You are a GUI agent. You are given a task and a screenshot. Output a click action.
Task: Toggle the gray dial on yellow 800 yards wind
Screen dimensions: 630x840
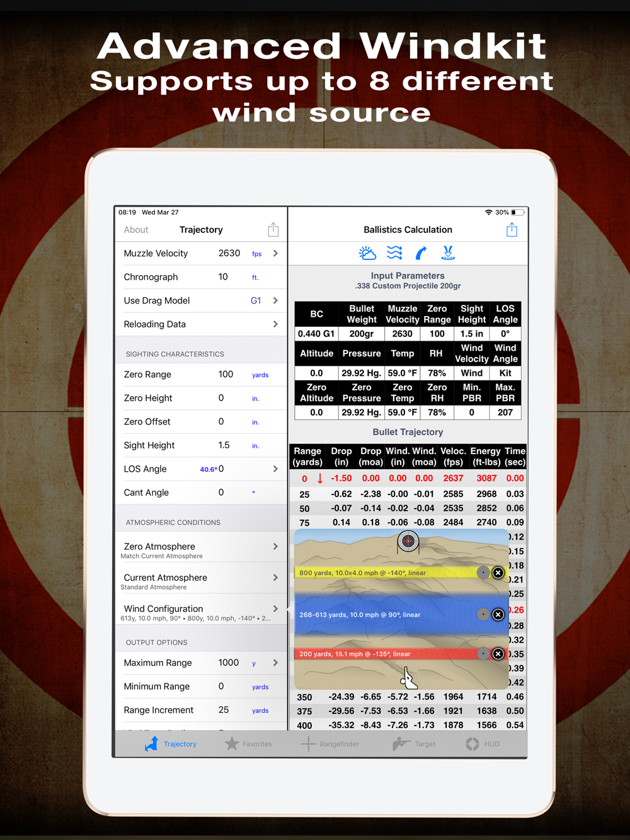(483, 572)
